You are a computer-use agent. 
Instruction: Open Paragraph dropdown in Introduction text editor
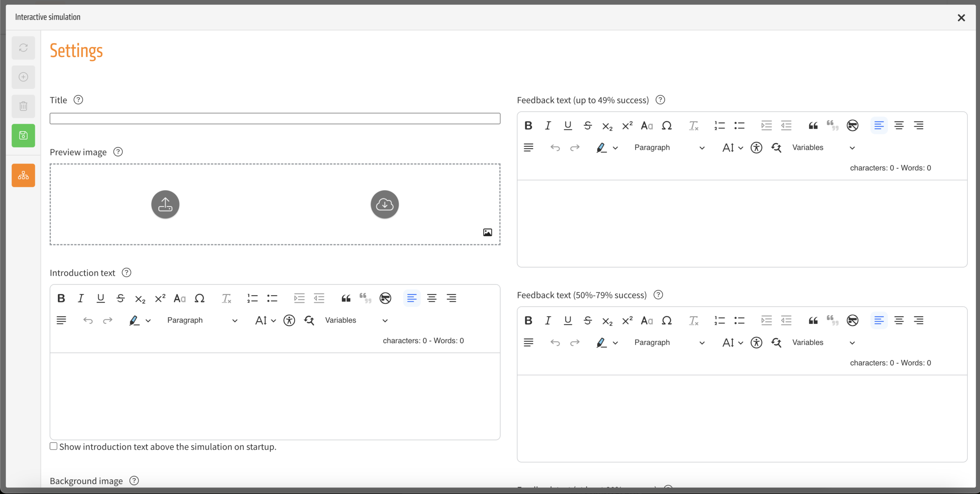pos(202,321)
